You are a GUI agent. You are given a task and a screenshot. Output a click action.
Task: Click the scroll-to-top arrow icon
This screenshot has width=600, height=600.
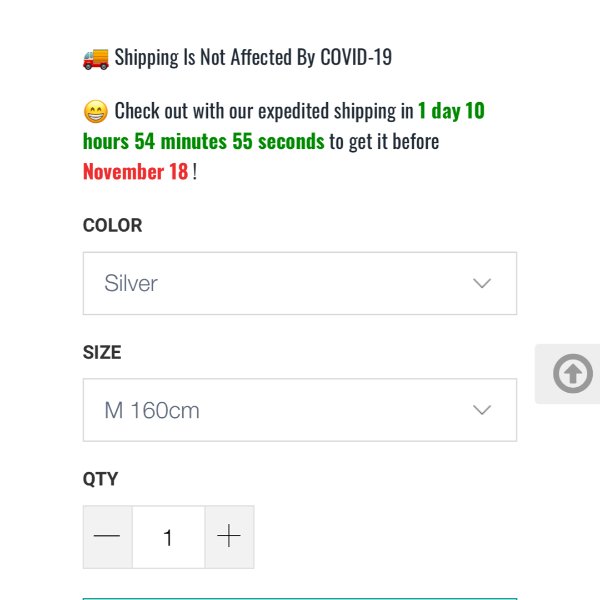(572, 373)
